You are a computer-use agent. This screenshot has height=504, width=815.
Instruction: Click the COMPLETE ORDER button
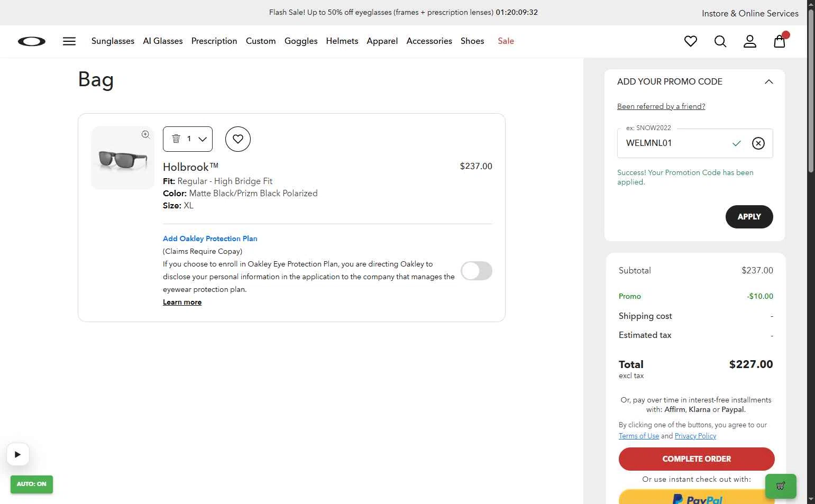697,459
